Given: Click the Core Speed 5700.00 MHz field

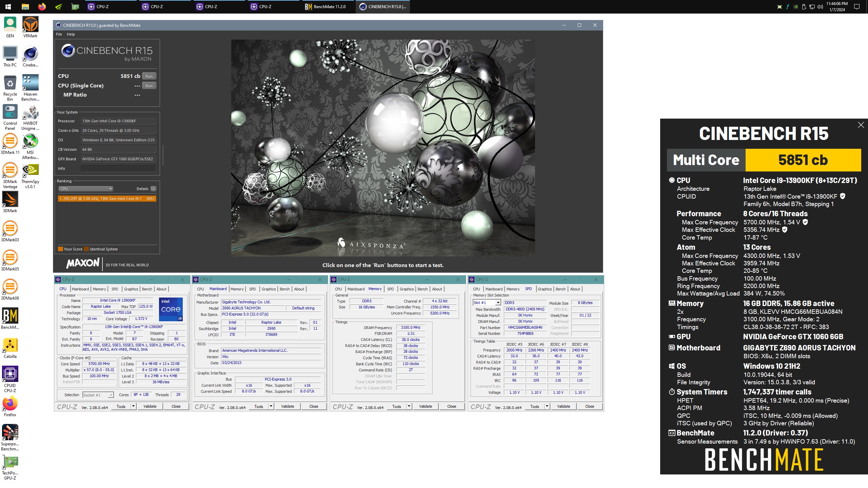Looking at the screenshot, I should point(99,364).
